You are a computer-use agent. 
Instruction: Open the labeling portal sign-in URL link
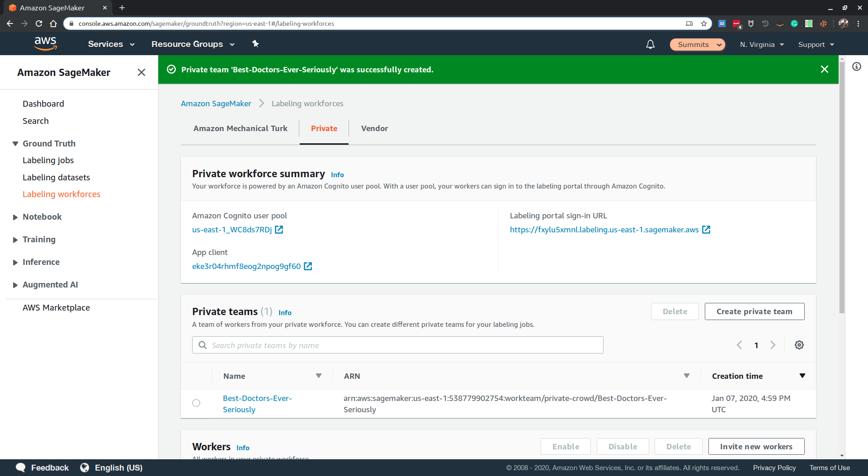pos(604,230)
